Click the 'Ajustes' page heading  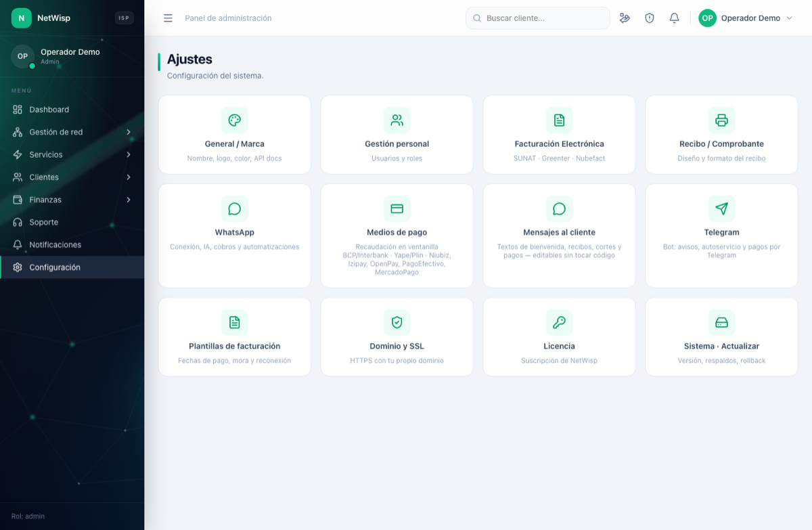189,60
